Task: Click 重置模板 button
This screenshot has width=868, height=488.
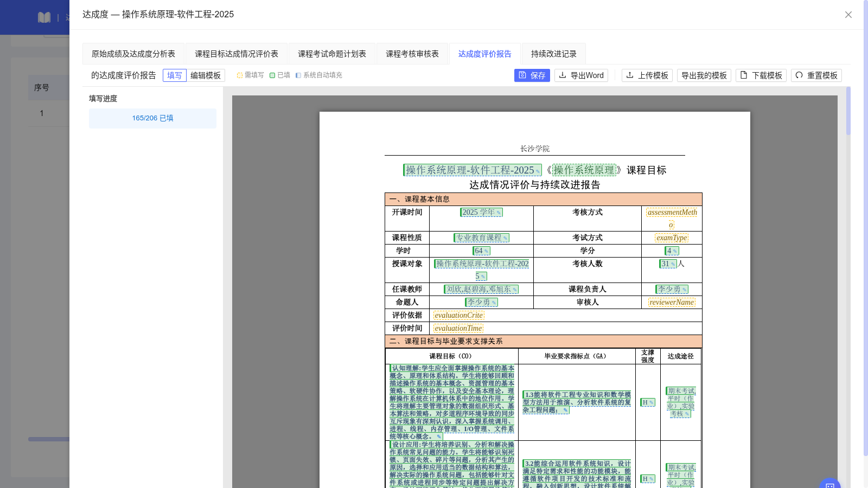Action: pos(816,75)
